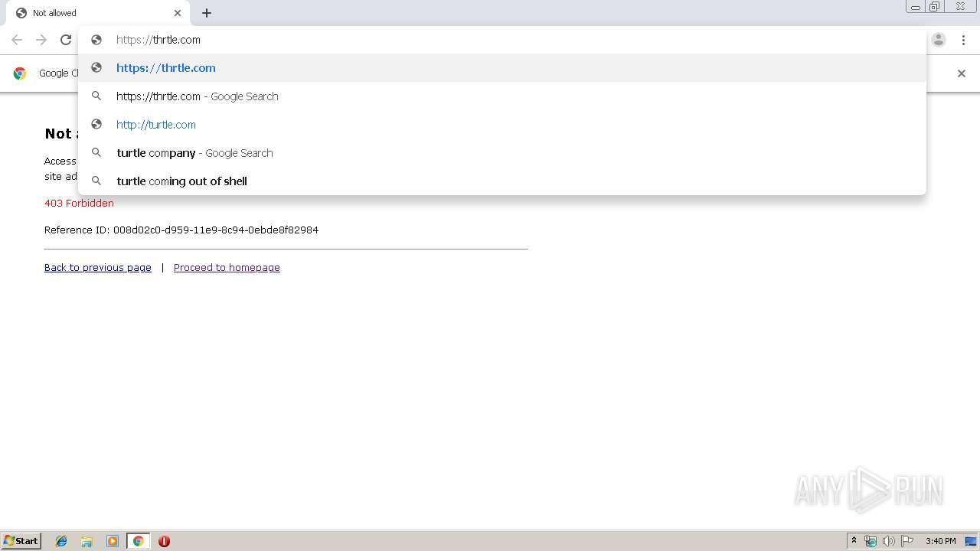Open Windows Explorer folder from taskbar
This screenshot has height=551, width=980.
[x=87, y=541]
